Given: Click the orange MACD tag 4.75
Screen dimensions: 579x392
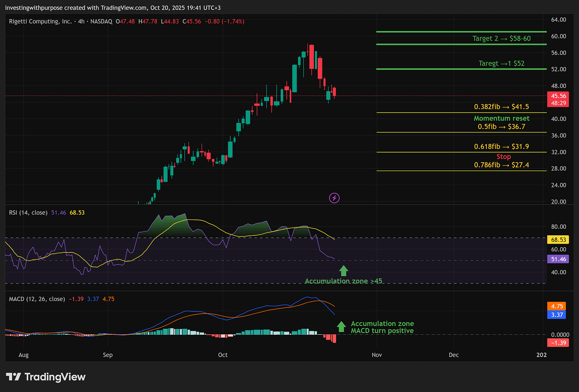Looking at the screenshot, I should click(557, 307).
